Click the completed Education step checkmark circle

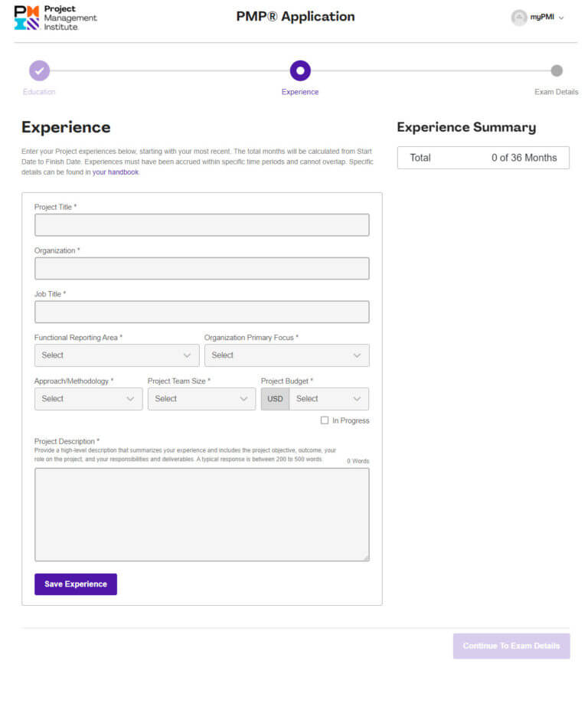(40, 70)
